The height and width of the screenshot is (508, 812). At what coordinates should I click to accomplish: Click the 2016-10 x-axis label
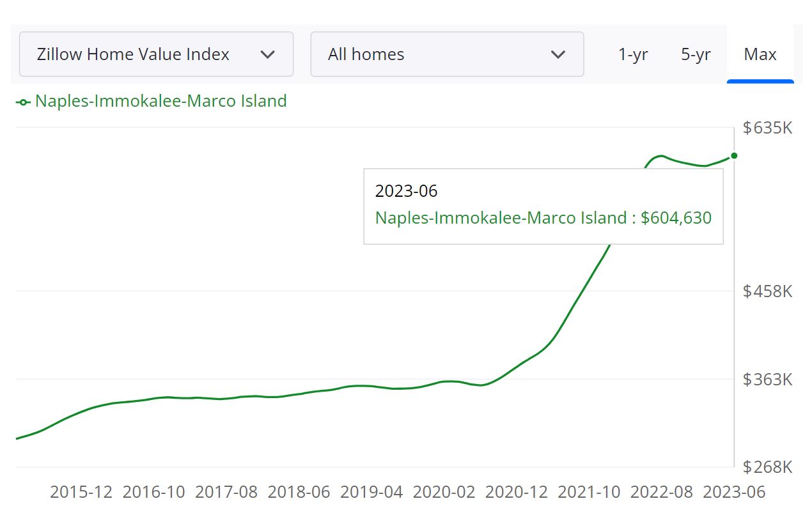[x=153, y=492]
